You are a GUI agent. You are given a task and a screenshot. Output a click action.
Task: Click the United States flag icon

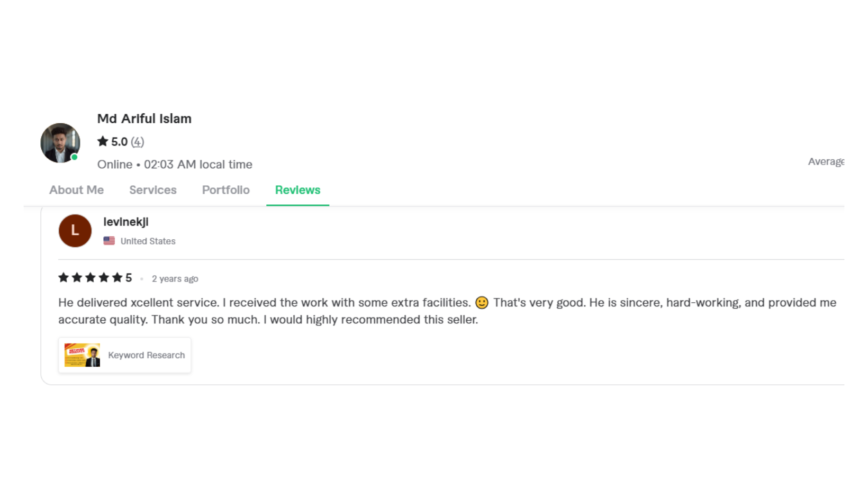click(x=109, y=241)
